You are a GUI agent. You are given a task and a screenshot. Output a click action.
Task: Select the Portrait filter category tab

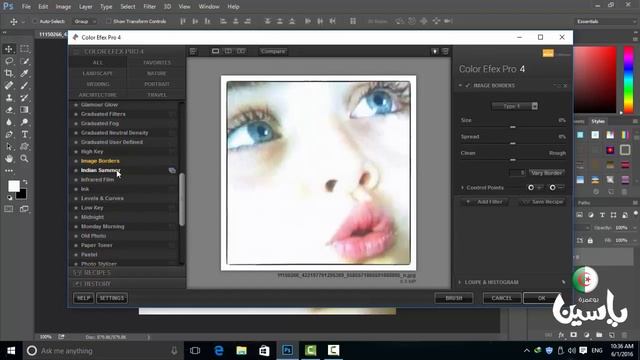point(157,84)
